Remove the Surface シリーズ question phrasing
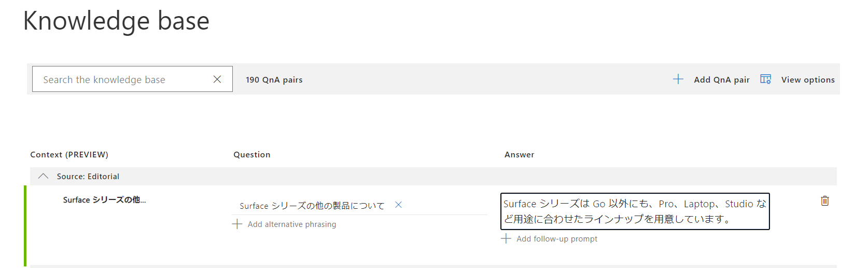 pyautogui.click(x=398, y=205)
